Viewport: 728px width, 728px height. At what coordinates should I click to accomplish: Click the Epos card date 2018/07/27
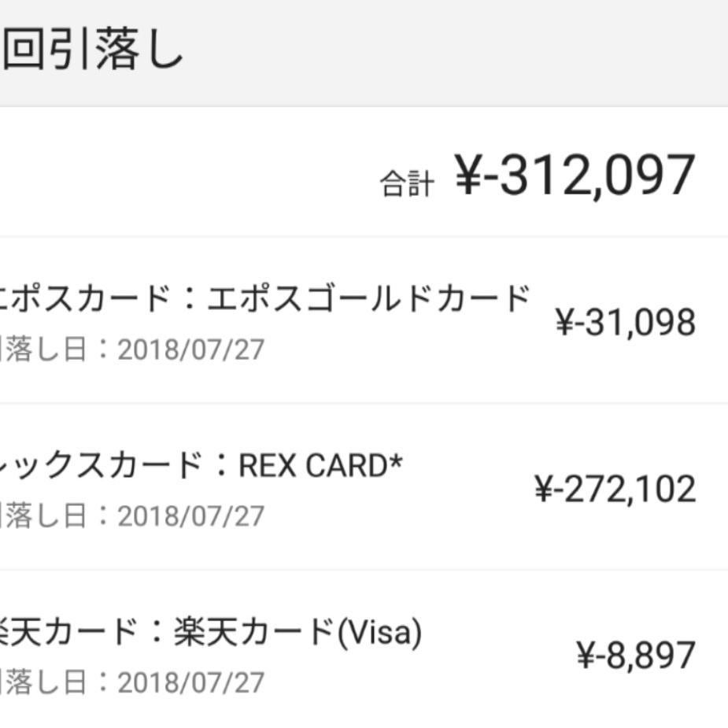190,350
